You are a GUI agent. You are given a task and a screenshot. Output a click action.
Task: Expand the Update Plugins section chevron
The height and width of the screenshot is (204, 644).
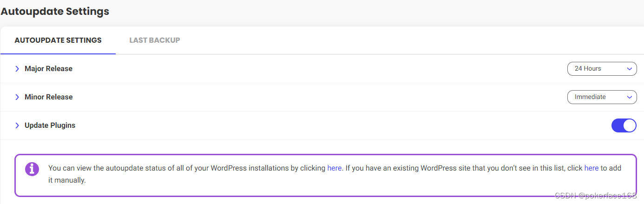coord(17,125)
